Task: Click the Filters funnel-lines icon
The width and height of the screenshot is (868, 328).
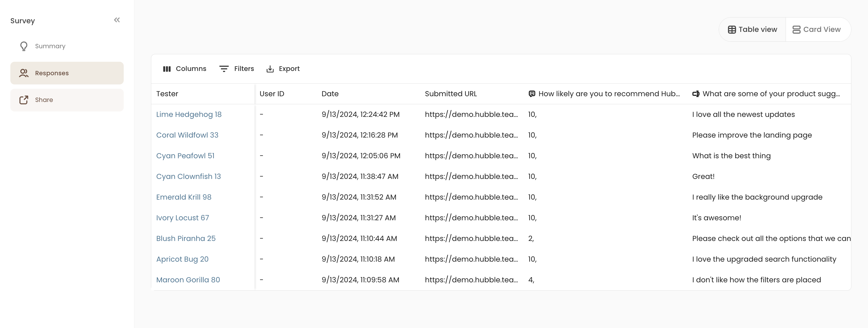Action: [224, 69]
